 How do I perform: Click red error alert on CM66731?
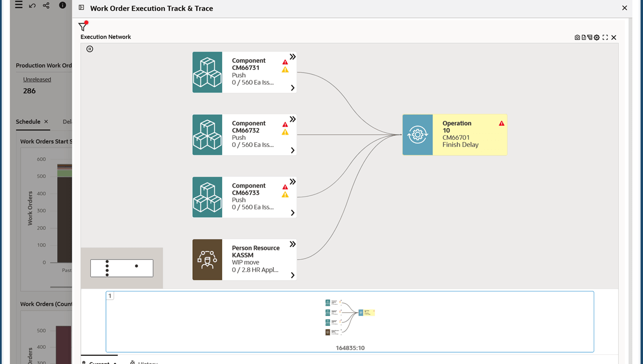click(285, 62)
